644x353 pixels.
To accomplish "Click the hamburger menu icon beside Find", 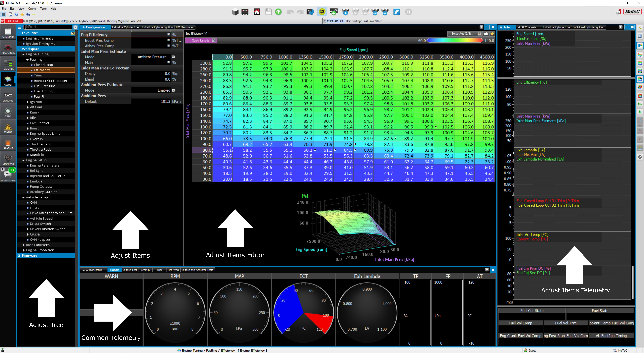I will (20, 27).
